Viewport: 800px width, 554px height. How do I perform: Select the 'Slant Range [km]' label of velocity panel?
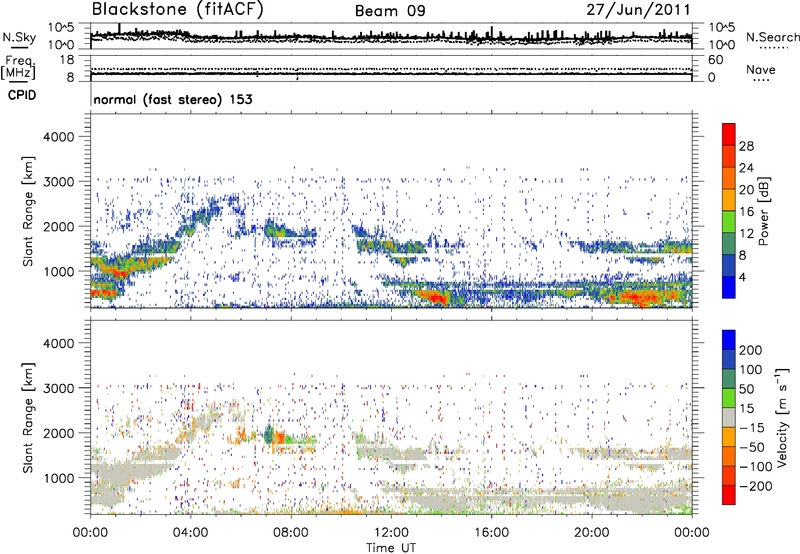coord(28,417)
